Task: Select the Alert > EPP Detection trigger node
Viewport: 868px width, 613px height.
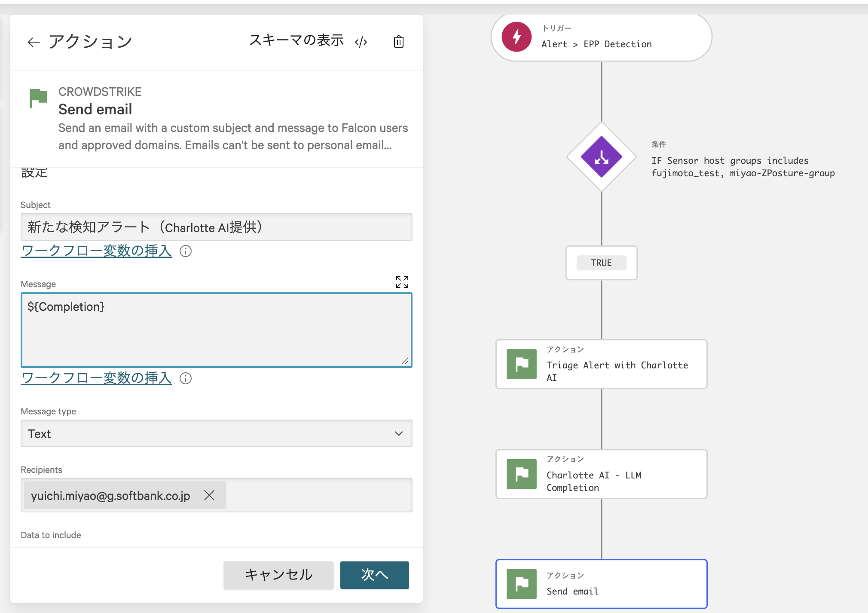Action: click(601, 37)
